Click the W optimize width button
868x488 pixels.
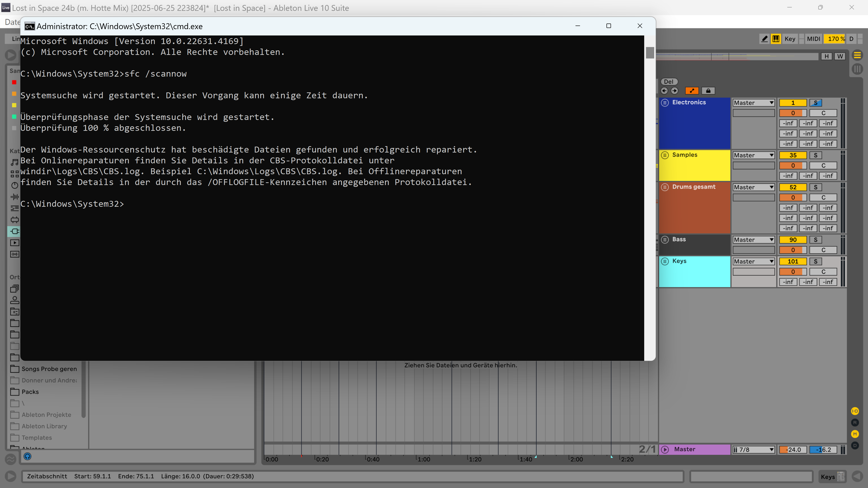(x=840, y=56)
